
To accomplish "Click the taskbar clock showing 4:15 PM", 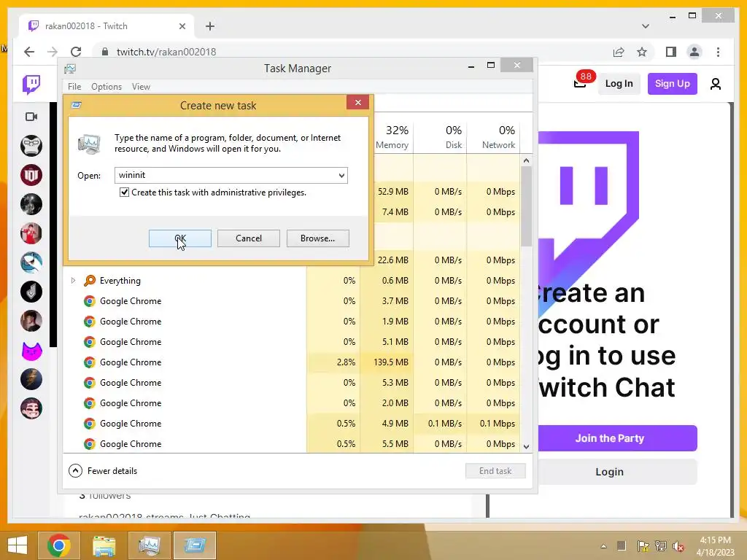I will 715,546.
